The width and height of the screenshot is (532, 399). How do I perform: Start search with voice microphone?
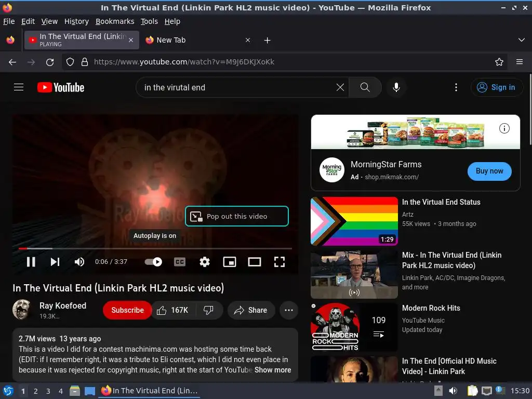[x=396, y=87]
